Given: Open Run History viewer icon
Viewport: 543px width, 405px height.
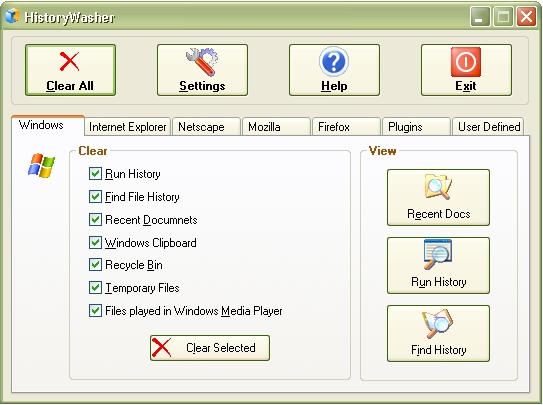Looking at the screenshot, I should coord(438,254).
